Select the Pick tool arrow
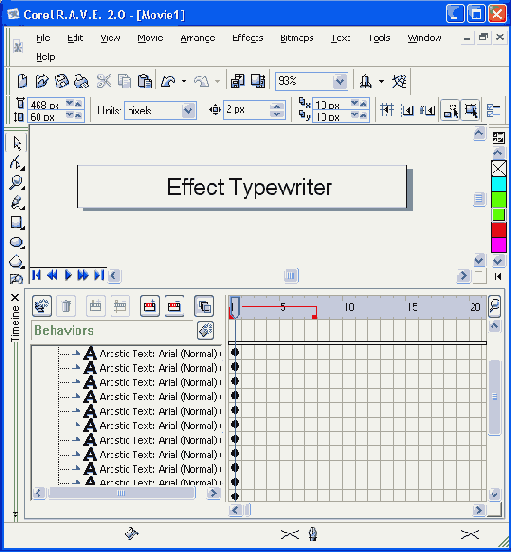Viewport: 511px width, 552px height. [x=16, y=144]
